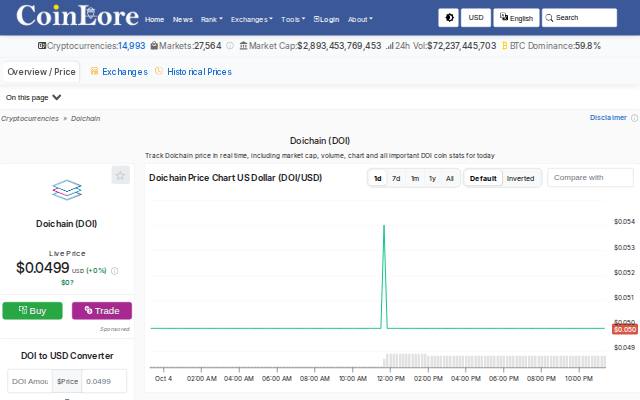Screen dimensions: 640x400
Task: Click the Markets count 27,564
Action: click(x=207, y=46)
